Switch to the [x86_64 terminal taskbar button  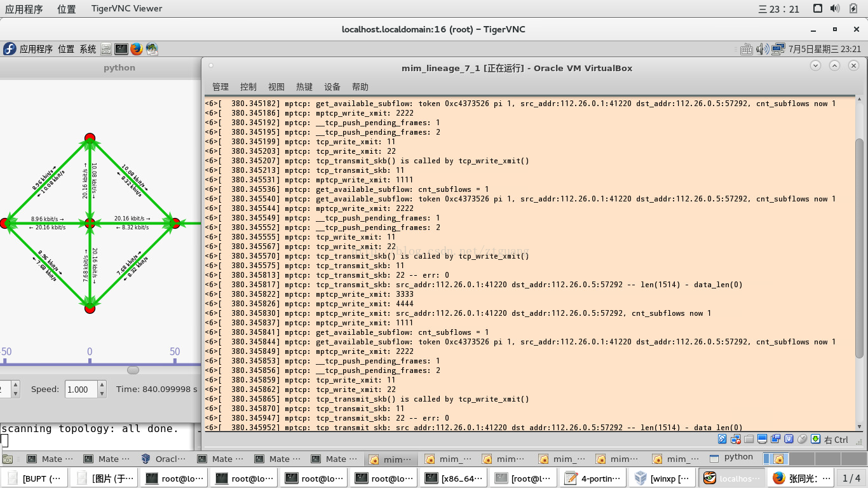tap(454, 478)
